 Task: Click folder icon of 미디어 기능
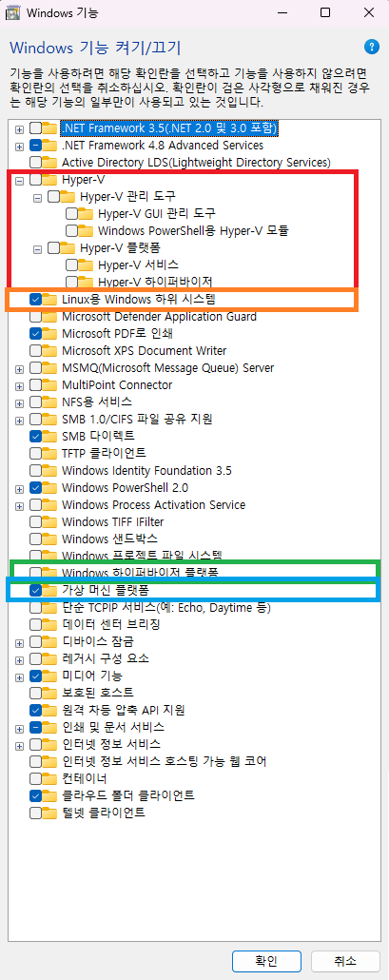click(50, 676)
